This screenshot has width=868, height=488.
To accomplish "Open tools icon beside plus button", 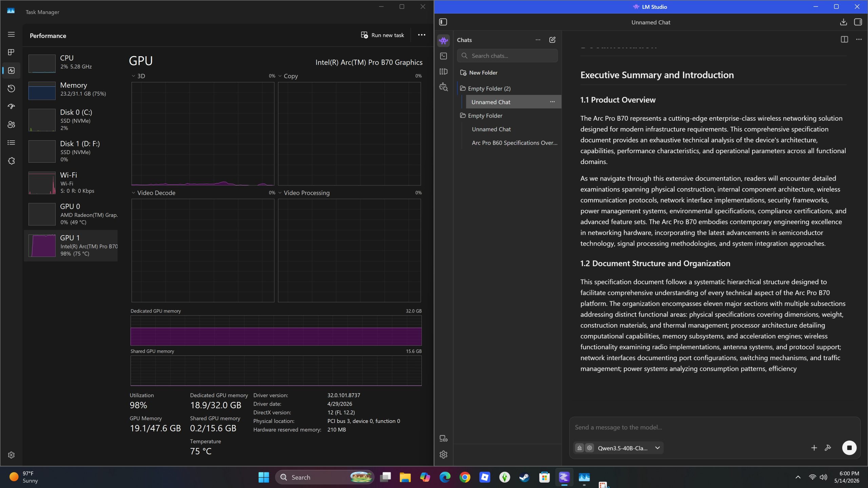I will click(828, 448).
